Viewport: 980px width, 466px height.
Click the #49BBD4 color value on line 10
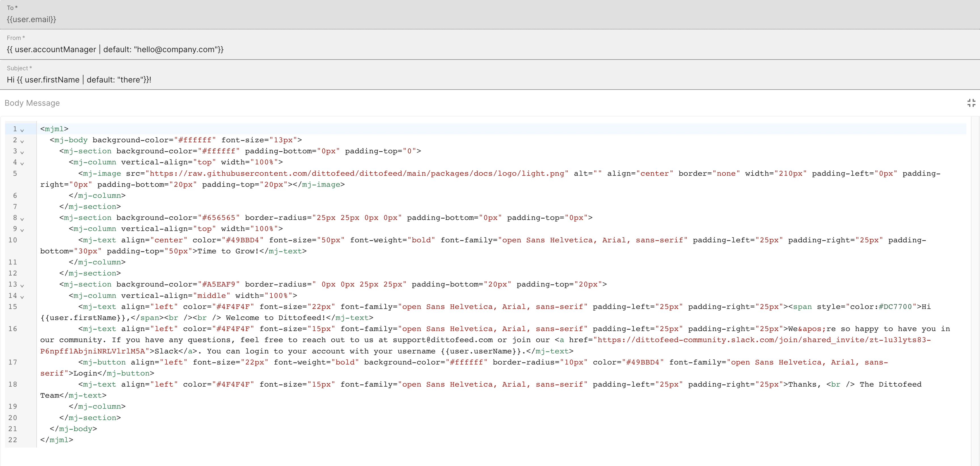point(242,240)
